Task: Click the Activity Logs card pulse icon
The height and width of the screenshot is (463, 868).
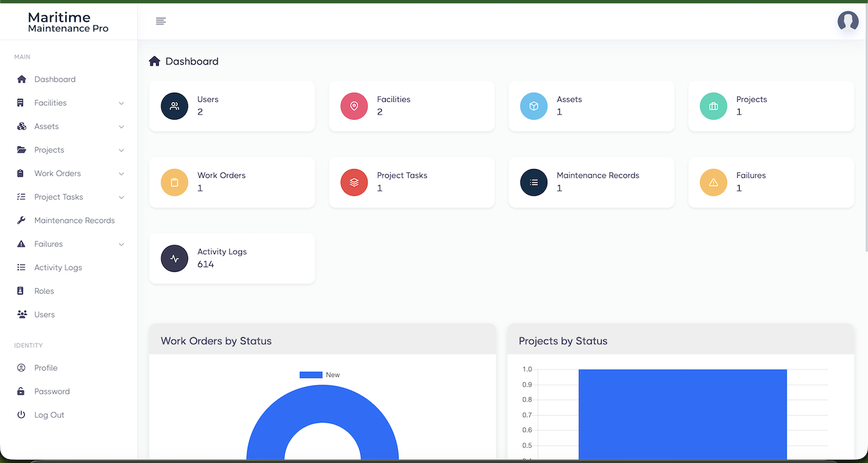Action: [175, 259]
